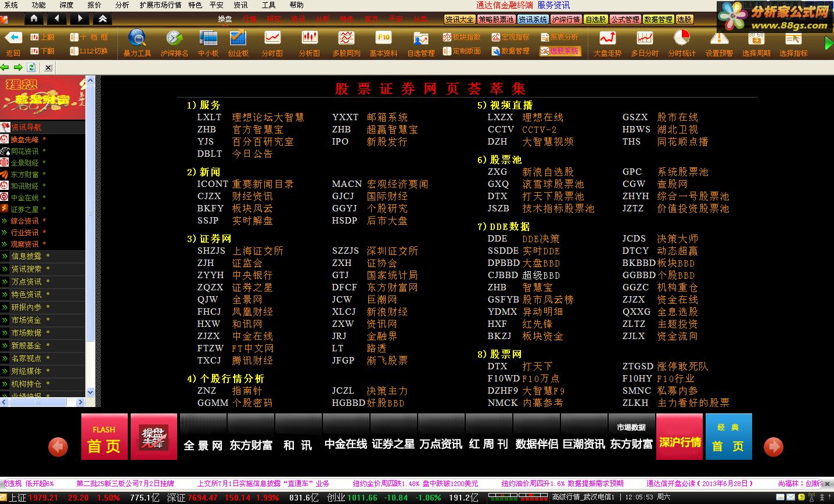Click 上翻 toolbar item

tap(42, 37)
